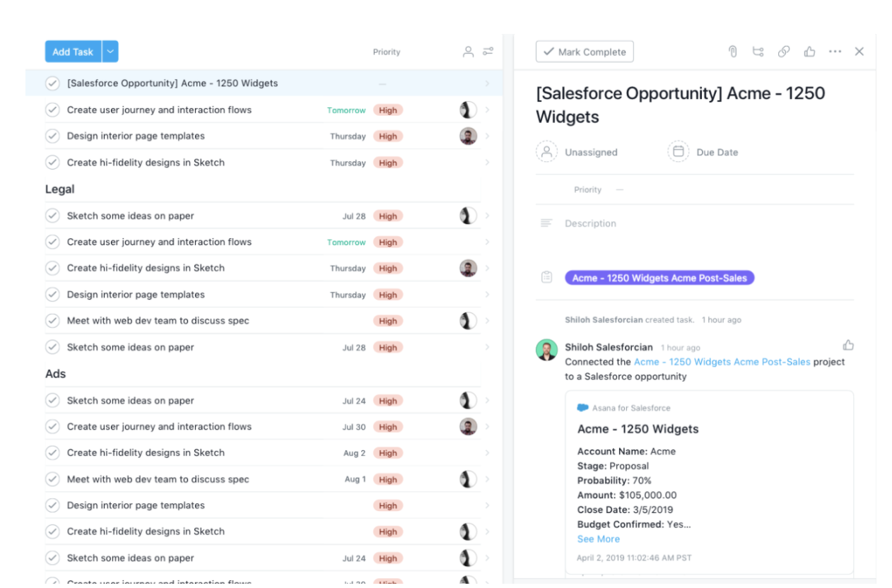Image resolution: width=892 pixels, height=588 pixels.
Task: Like the task with the header thumbs-up icon
Action: (x=809, y=52)
